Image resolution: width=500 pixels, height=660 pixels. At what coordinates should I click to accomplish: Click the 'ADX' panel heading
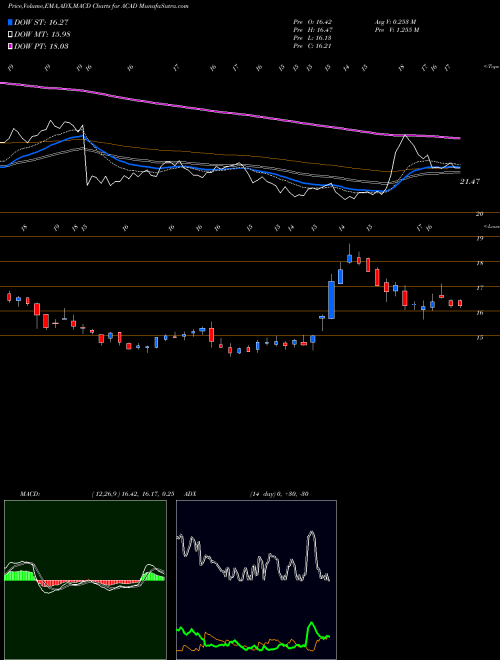click(191, 494)
